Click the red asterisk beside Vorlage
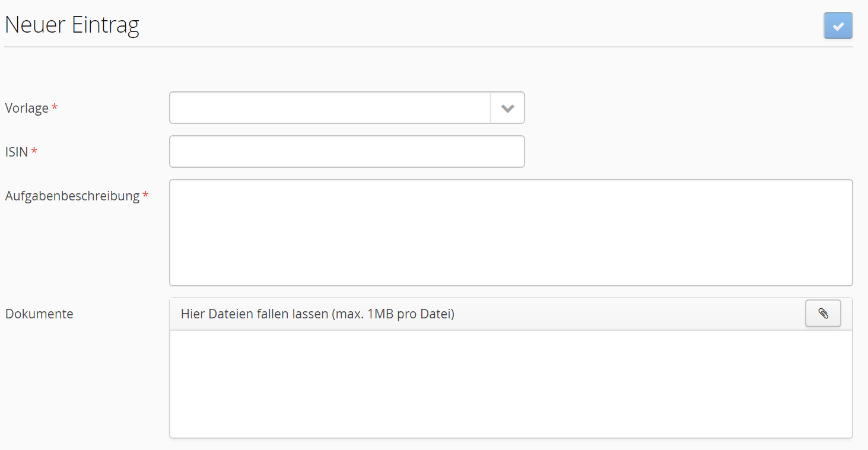Image resolution: width=868 pixels, height=450 pixels. point(55,108)
